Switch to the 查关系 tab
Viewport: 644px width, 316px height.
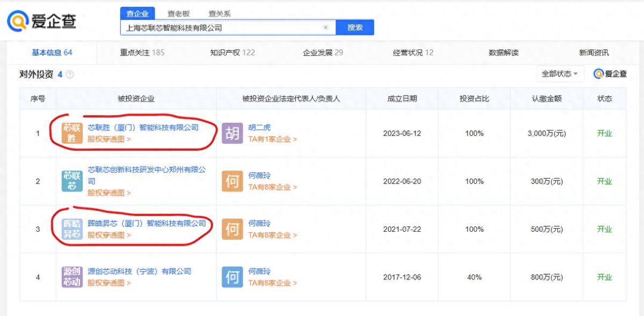point(221,13)
